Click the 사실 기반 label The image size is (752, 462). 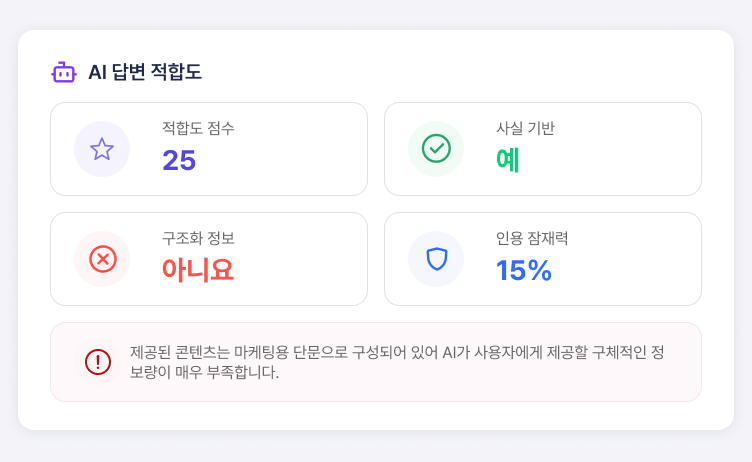pos(525,128)
